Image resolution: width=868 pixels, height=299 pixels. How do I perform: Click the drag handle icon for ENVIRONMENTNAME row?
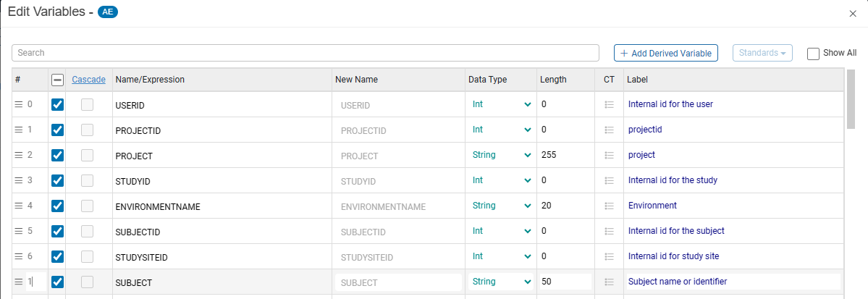click(x=19, y=206)
